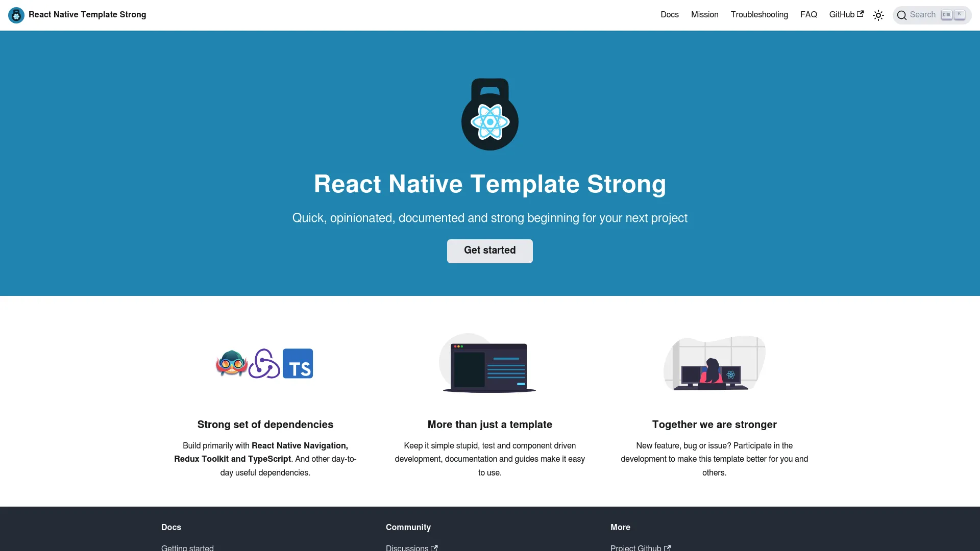980x551 pixels.
Task: Click the GitHub external link icon
Action: click(861, 14)
